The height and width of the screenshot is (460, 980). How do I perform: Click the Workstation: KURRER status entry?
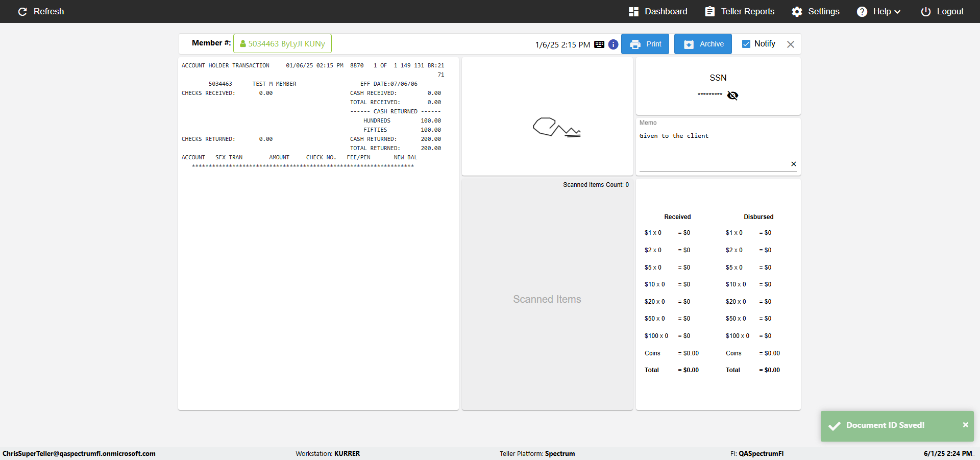[x=328, y=453]
